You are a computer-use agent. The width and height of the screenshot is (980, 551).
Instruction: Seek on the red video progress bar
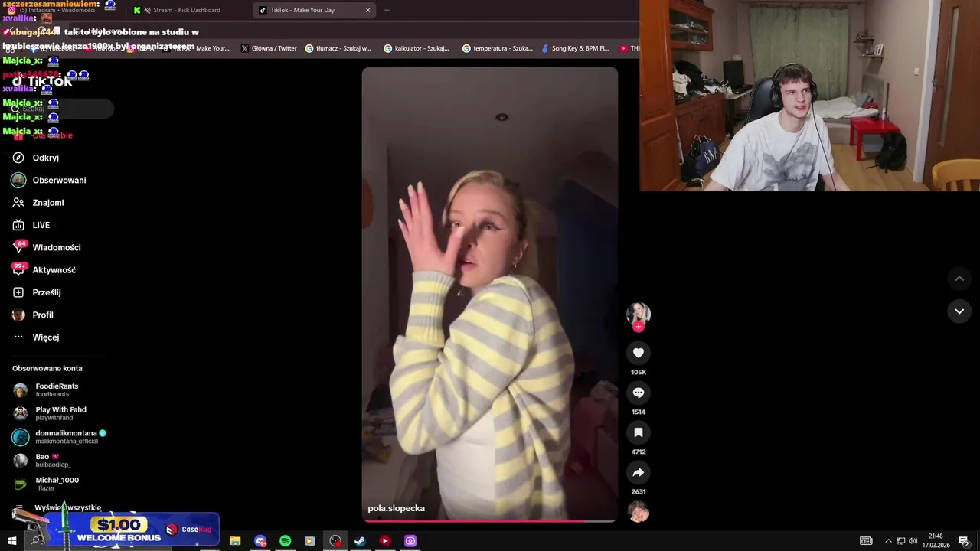489,520
